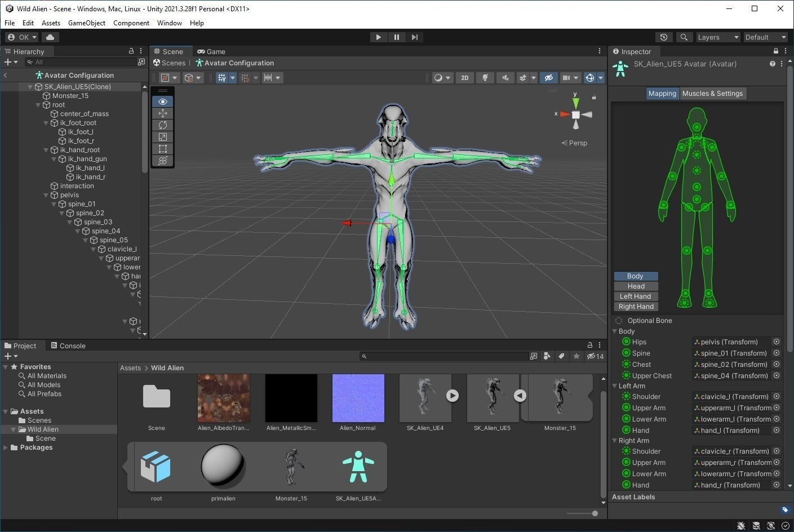Collapse the ik_foot_root node

click(46, 123)
